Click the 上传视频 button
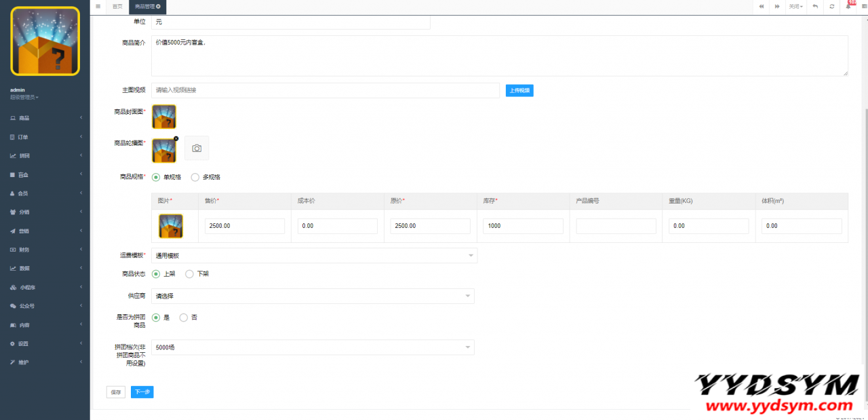The height and width of the screenshot is (420, 868). 519,90
